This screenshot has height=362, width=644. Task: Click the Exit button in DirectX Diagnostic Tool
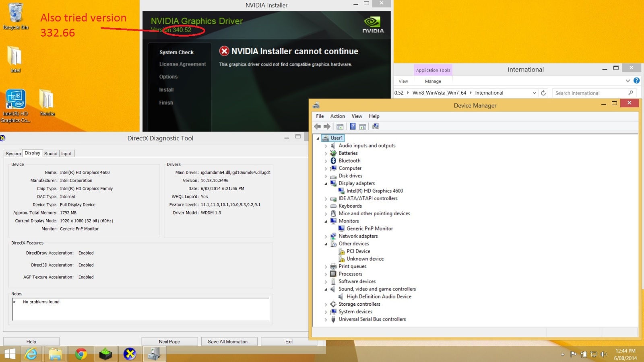[x=289, y=341]
